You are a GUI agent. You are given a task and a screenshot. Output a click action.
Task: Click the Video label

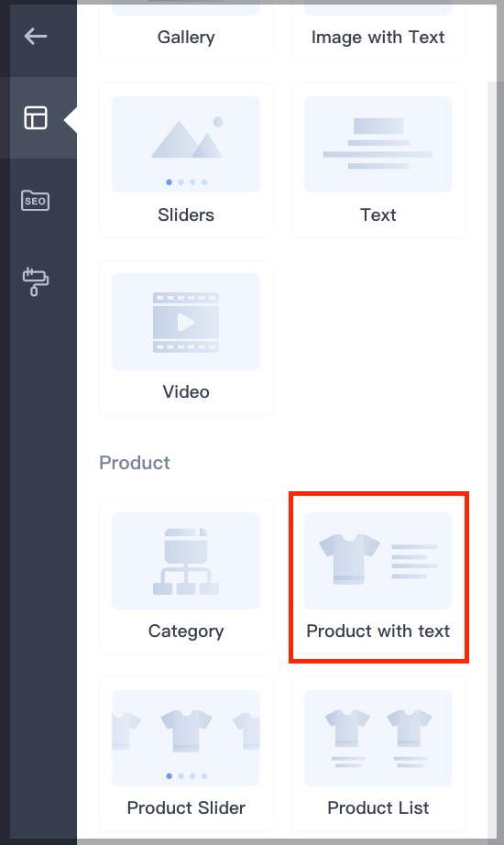[186, 391]
